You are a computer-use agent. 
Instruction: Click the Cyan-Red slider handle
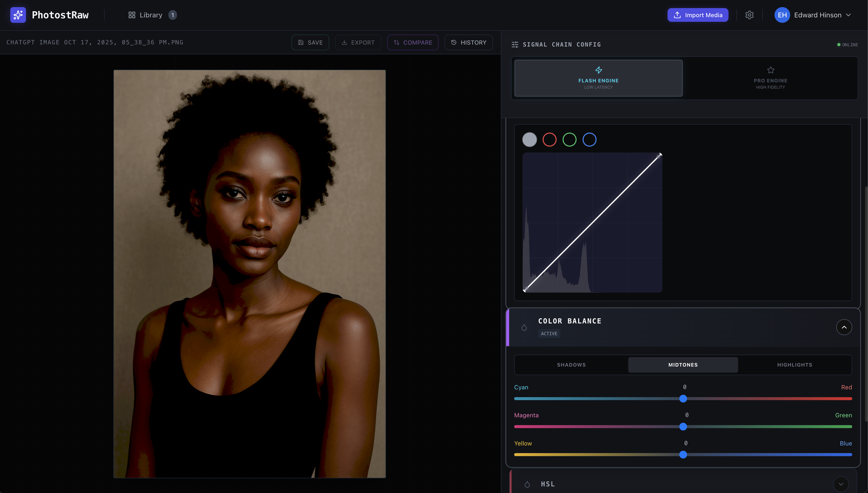[x=683, y=398]
